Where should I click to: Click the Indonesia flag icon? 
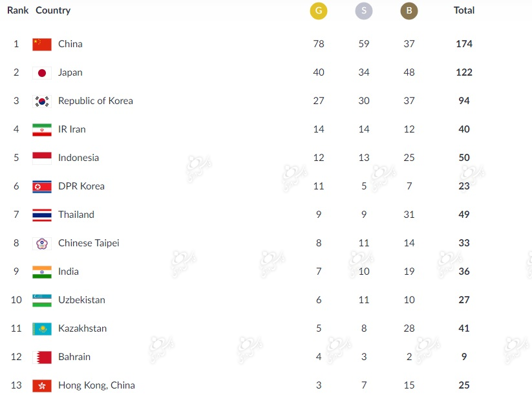42,158
